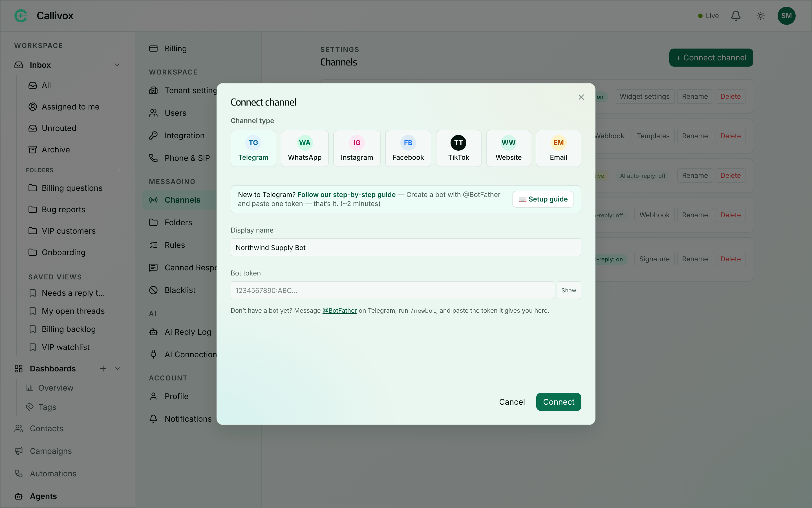Viewport: 812px width, 508px height.
Task: Collapse the Inbox section chevron
Action: point(118,65)
